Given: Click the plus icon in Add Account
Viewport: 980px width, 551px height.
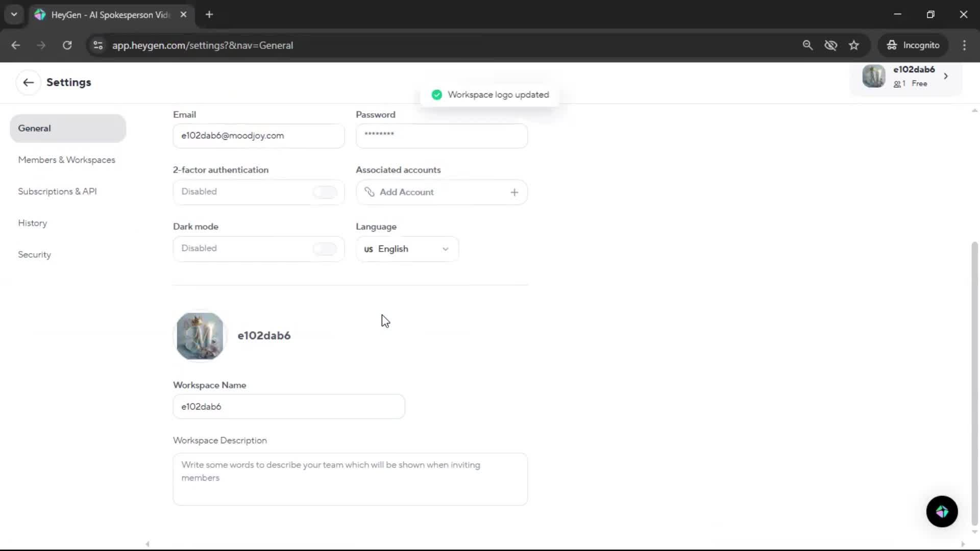Looking at the screenshot, I should tap(514, 192).
